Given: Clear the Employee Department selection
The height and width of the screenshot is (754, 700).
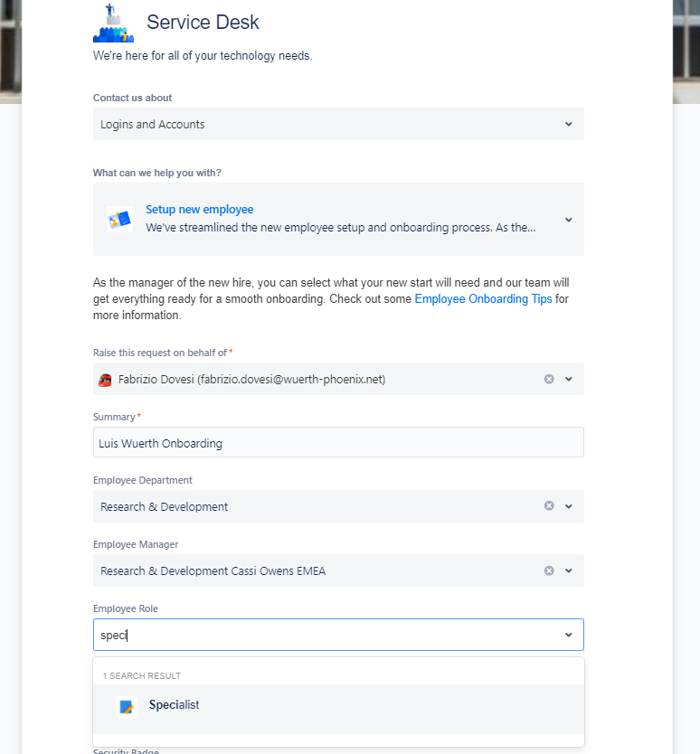Looking at the screenshot, I should coord(549,506).
